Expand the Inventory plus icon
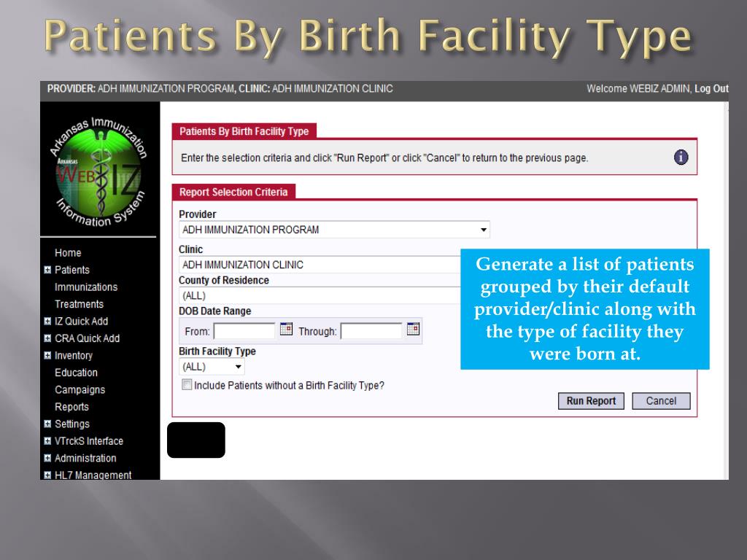Image resolution: width=747 pixels, height=560 pixels. pos(47,356)
